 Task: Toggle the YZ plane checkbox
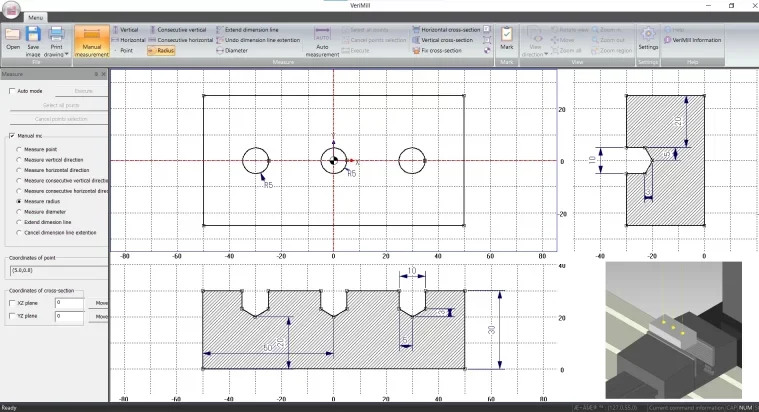(x=12, y=317)
